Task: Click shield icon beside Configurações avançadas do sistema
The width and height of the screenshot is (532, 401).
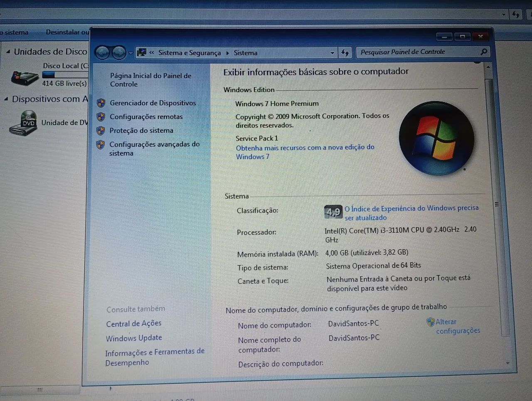Action: pyautogui.click(x=100, y=145)
